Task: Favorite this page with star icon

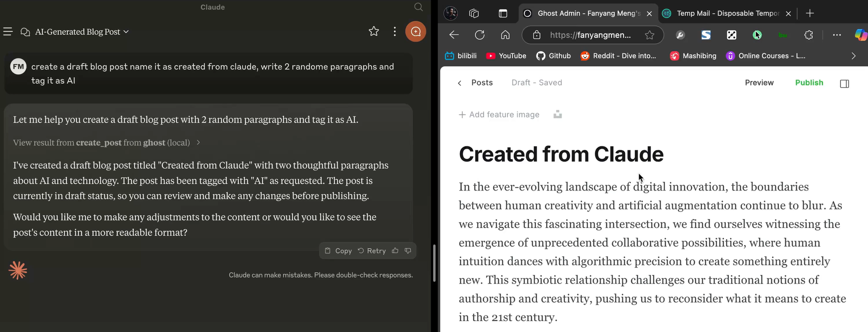Action: pos(649,35)
